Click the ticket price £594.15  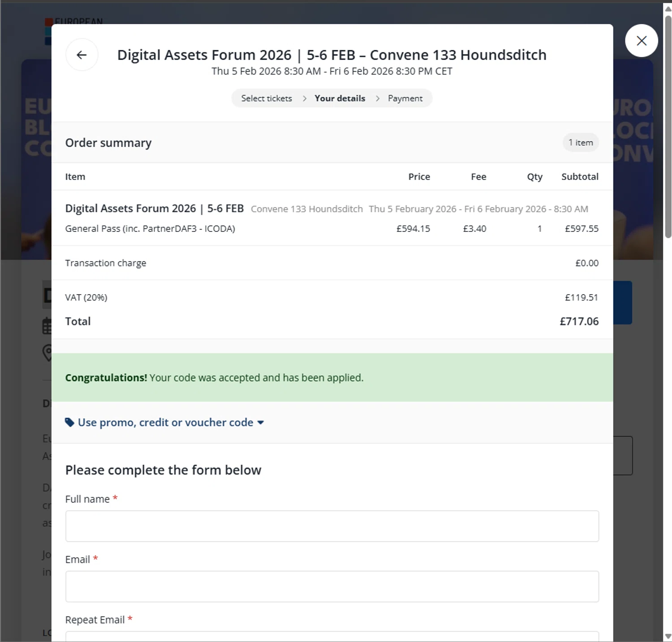[413, 228]
